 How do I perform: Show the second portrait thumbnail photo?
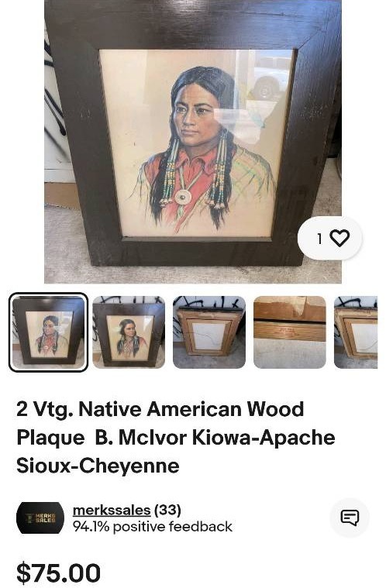pos(129,332)
